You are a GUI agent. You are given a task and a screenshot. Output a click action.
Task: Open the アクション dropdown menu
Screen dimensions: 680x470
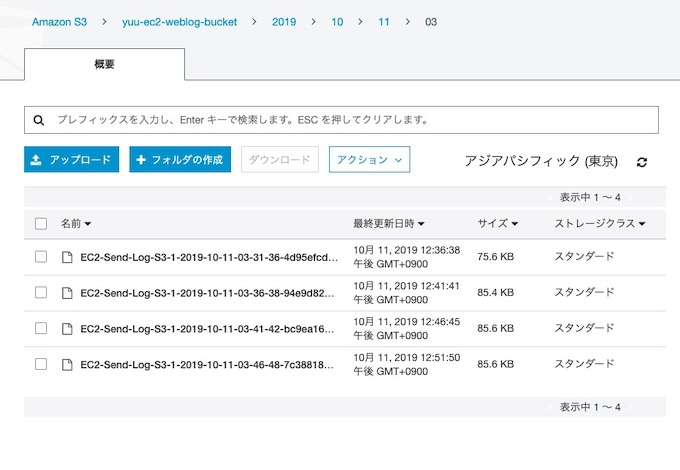click(x=369, y=160)
